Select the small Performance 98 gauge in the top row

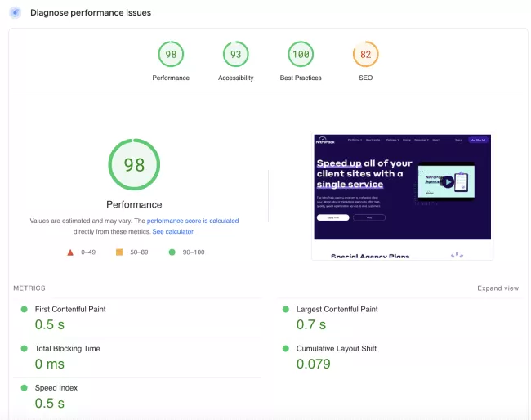coord(171,55)
